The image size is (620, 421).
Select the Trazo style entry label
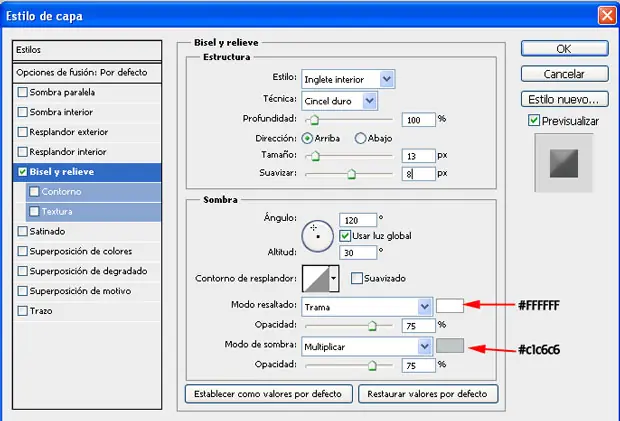41,311
